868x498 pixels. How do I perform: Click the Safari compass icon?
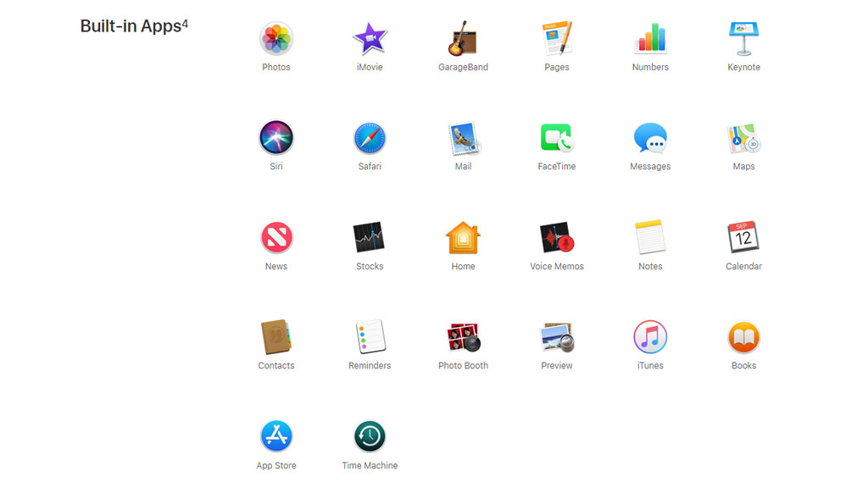(370, 138)
